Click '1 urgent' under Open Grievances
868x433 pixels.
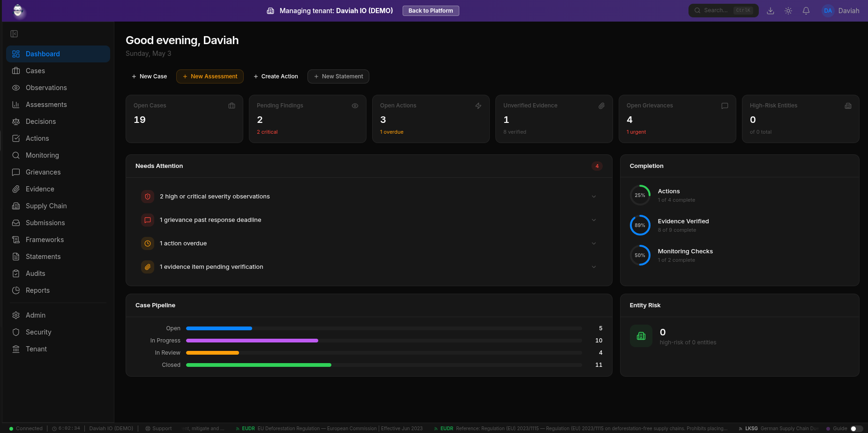(x=636, y=132)
